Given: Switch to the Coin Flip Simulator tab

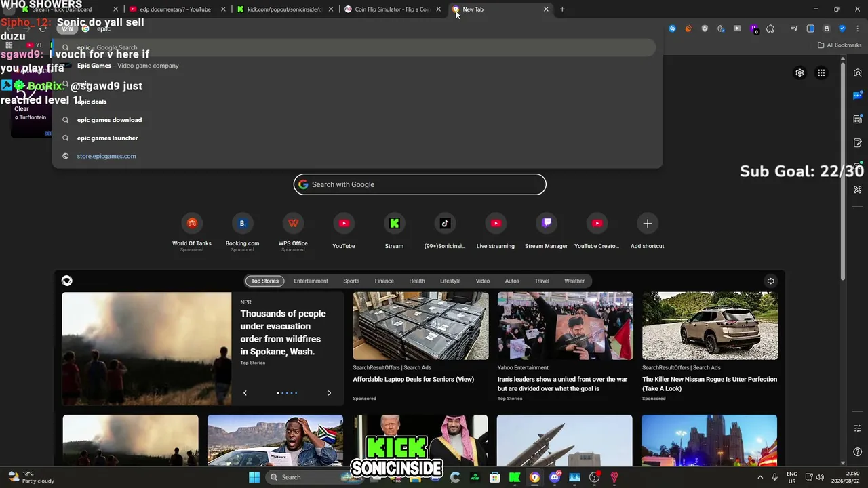Looking at the screenshot, I should (x=393, y=9).
